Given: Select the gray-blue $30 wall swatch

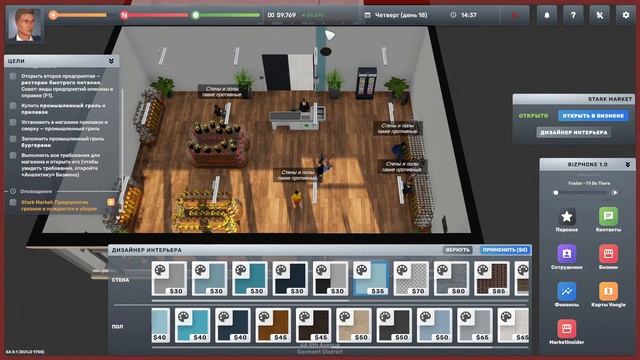Looking at the screenshot, I should (x=209, y=278).
